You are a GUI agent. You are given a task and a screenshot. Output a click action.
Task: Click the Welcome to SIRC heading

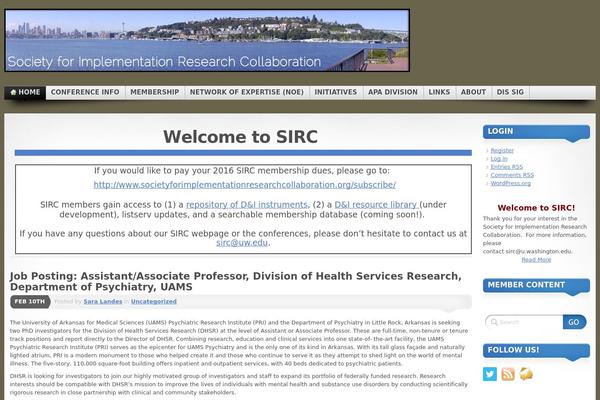click(240, 137)
